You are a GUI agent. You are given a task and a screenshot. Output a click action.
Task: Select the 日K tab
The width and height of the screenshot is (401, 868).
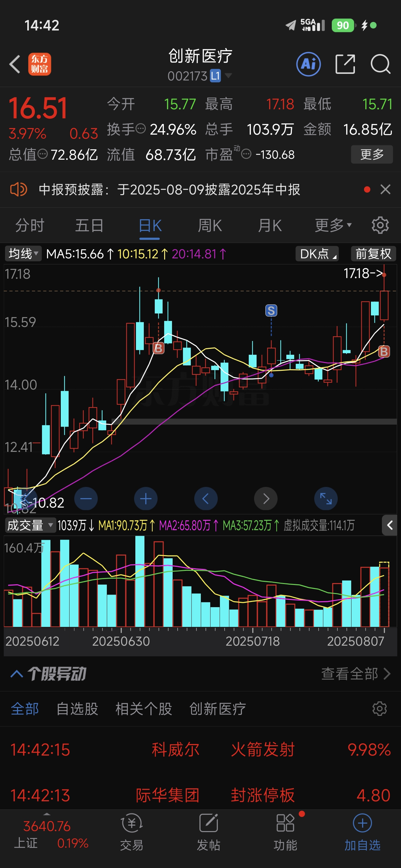(x=150, y=225)
